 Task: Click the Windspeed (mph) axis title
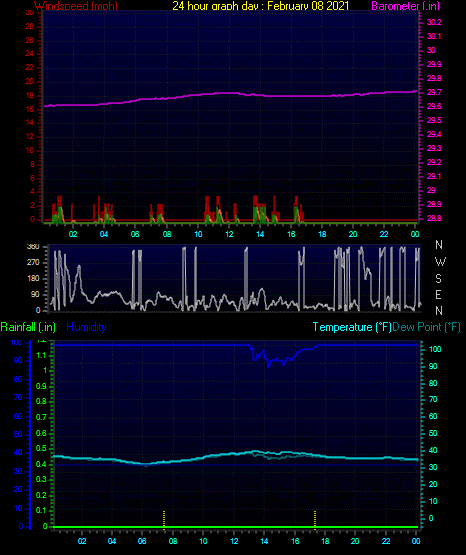[76, 6]
